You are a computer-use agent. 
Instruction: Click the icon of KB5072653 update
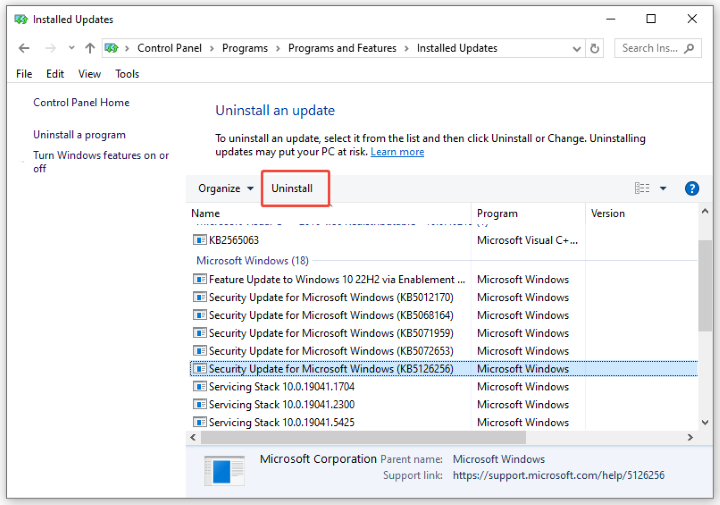coord(200,351)
